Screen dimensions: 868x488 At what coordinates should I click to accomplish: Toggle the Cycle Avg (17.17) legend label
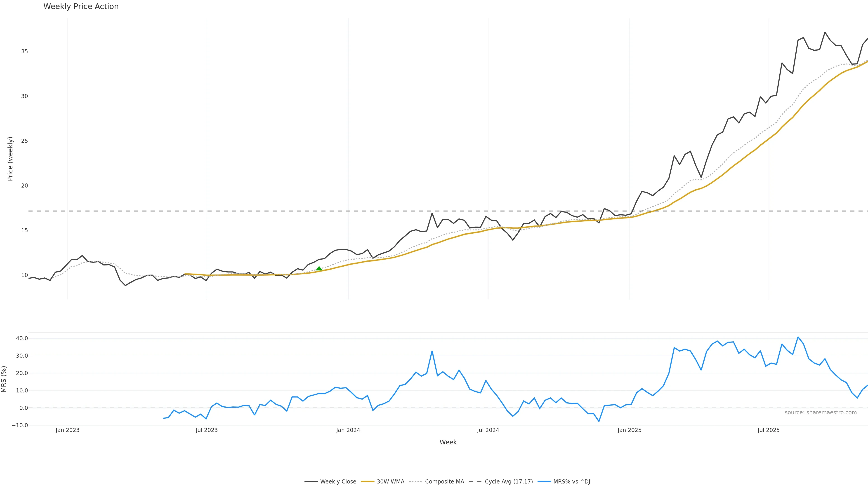coord(508,482)
